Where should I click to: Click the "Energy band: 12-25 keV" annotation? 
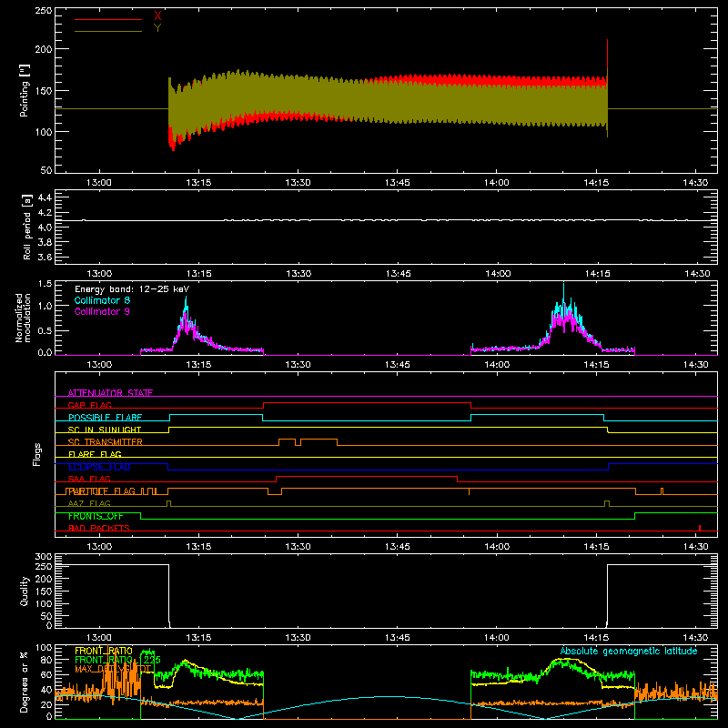[x=132, y=289]
